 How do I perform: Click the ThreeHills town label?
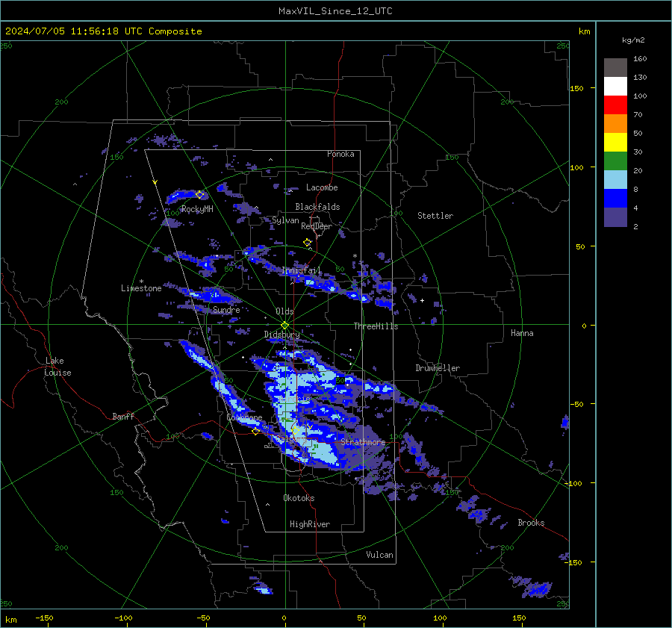pyautogui.click(x=376, y=326)
